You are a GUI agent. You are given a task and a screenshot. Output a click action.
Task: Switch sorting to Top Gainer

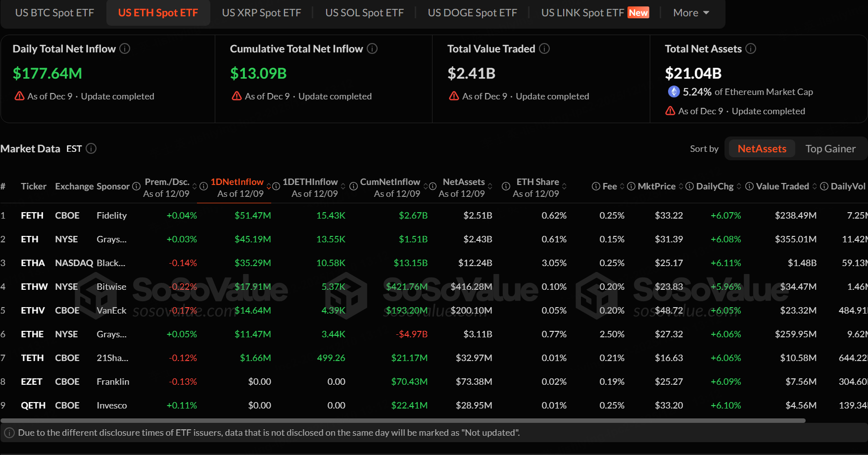[830, 149]
